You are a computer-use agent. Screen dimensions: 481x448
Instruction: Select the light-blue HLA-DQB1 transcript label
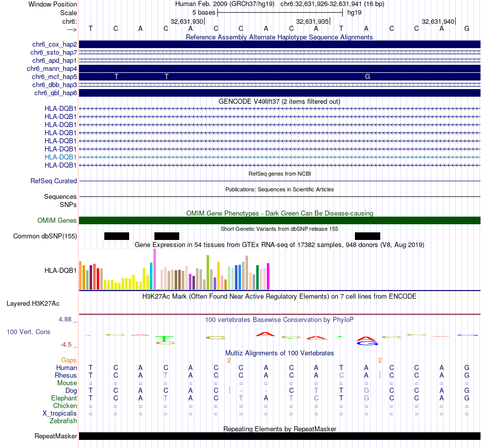coord(60,157)
